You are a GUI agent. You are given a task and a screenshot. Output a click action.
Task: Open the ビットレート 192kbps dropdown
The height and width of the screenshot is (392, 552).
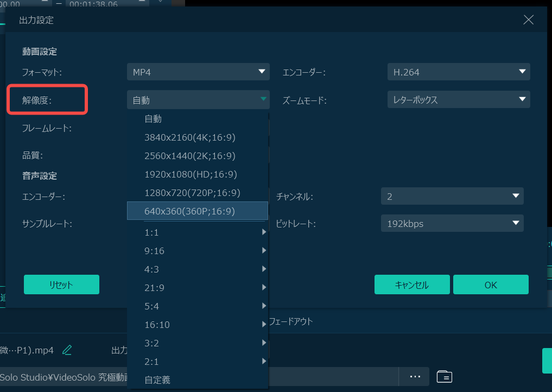452,223
